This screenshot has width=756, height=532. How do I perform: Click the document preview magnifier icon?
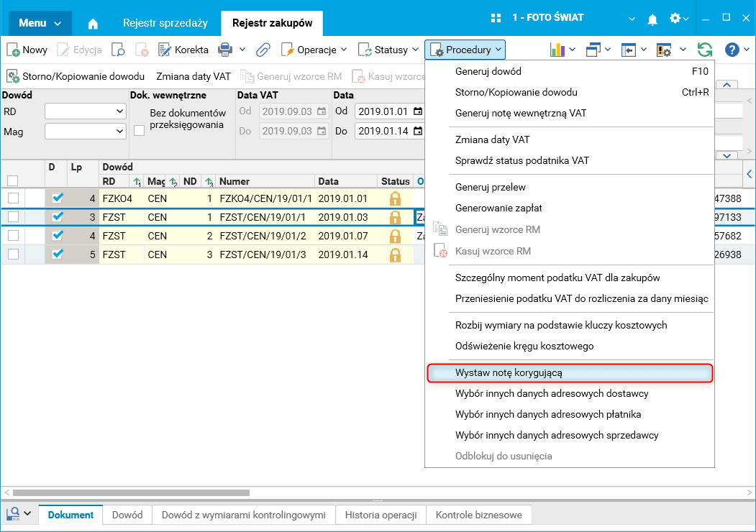click(x=118, y=50)
